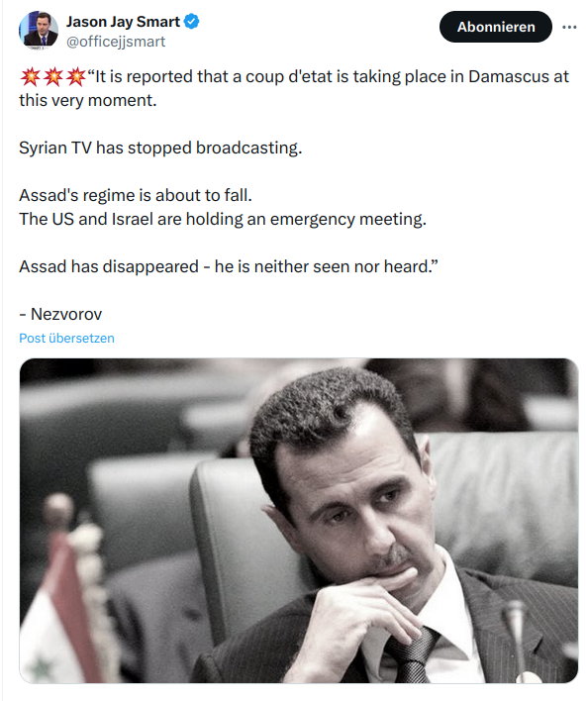Click the opening coup d'etat in Damascus sentence
Image resolution: width=588 pixels, height=701 pixels.
click(294, 88)
